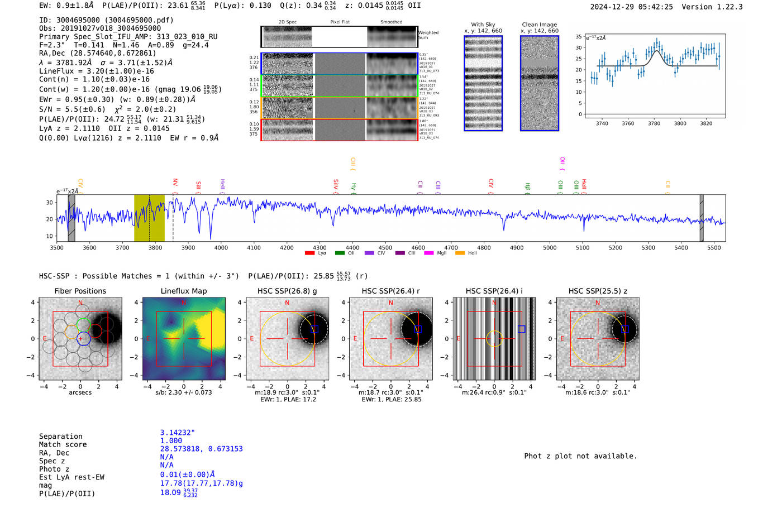Click the red fiber circle in Fiber Positions

pos(96,332)
